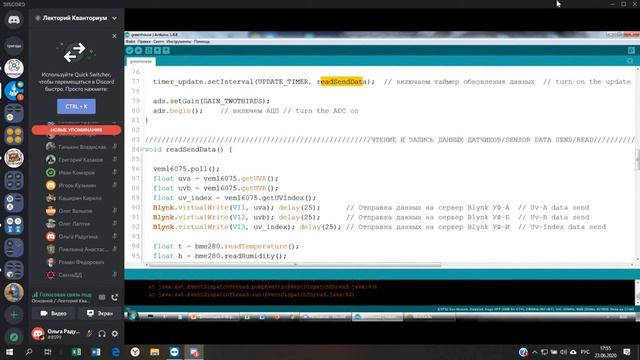Screen dimensions: 640x360
Task: Select the greenhouse sketch tab
Action: click(141, 61)
